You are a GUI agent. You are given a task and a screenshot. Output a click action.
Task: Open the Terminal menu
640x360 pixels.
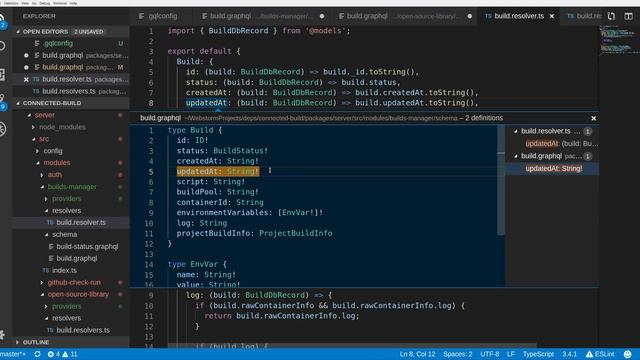[60, 3]
